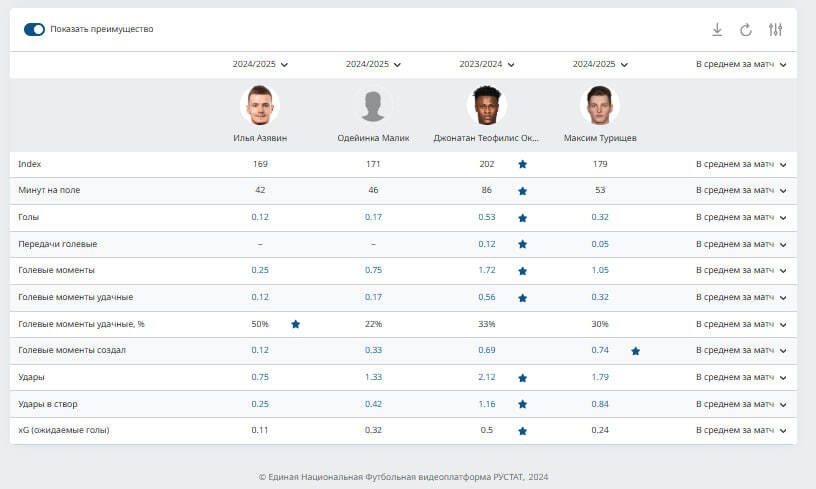Click the download icon in the top toolbar
The height and width of the screenshot is (489, 816).
point(717,30)
